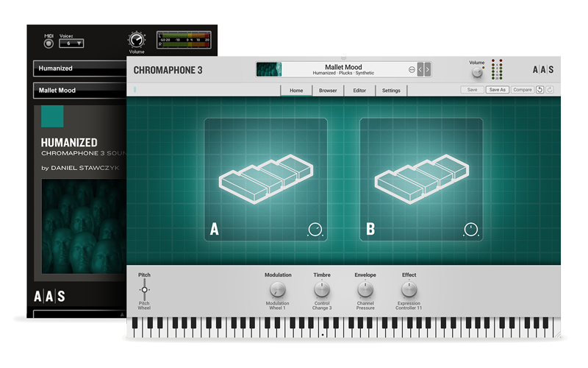Click the 'by DANIEL STAWCZYK' text
Viewport: 588px width, 368px height.
(x=80, y=168)
